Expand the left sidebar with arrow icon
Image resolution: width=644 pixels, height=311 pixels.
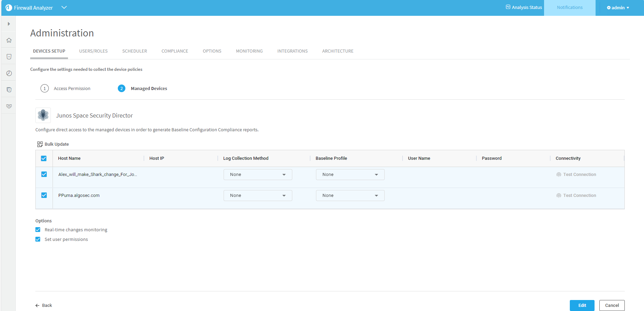point(9,24)
